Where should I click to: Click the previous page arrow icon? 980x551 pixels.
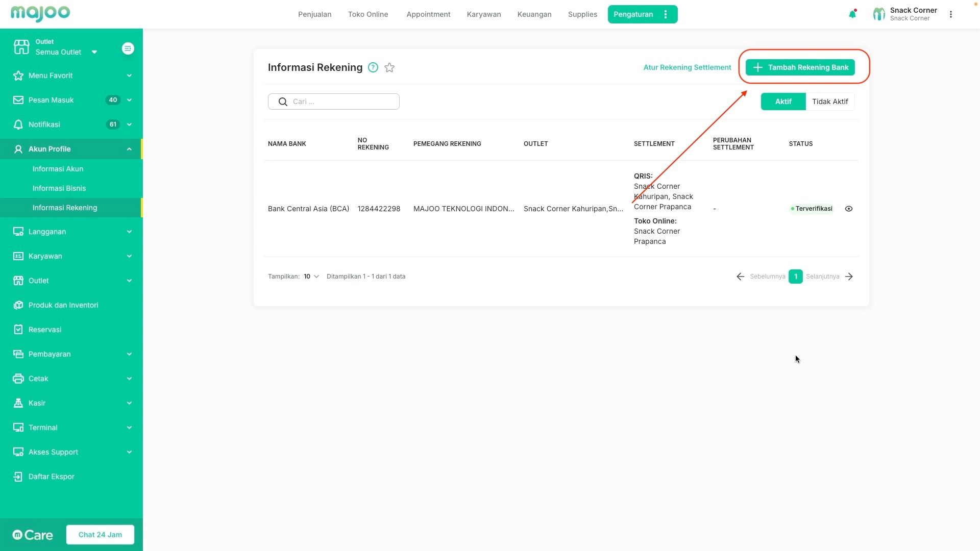(x=740, y=277)
